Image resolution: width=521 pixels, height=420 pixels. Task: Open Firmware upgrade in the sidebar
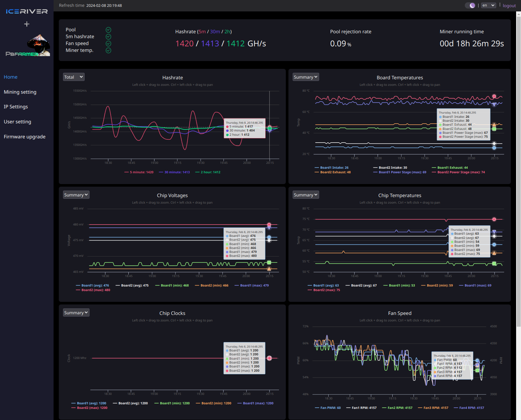click(25, 137)
